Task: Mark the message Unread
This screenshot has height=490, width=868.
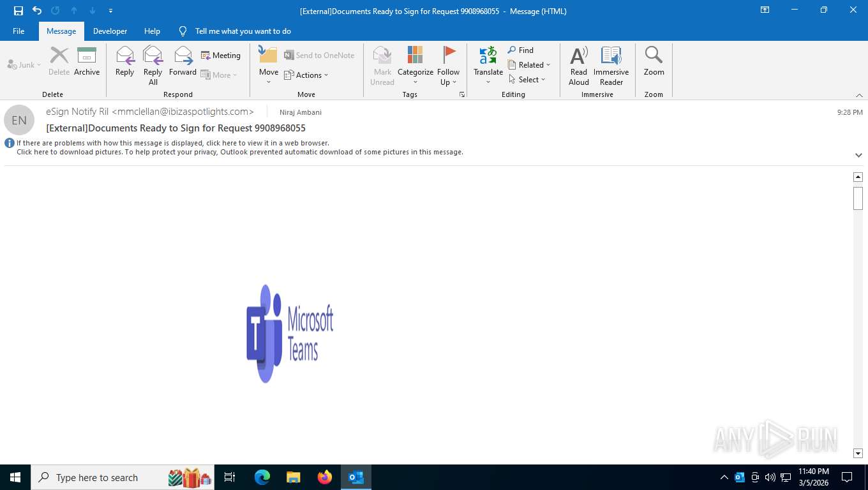Action: 382,66
